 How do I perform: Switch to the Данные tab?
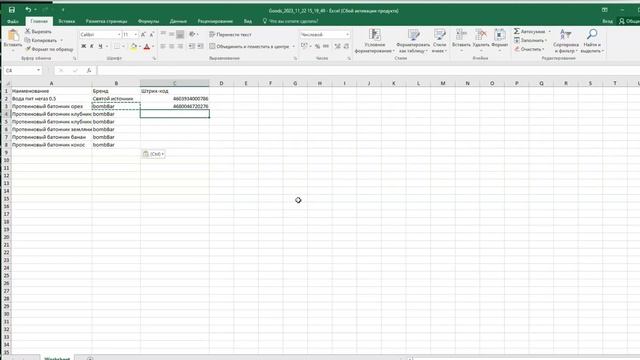coord(178,21)
